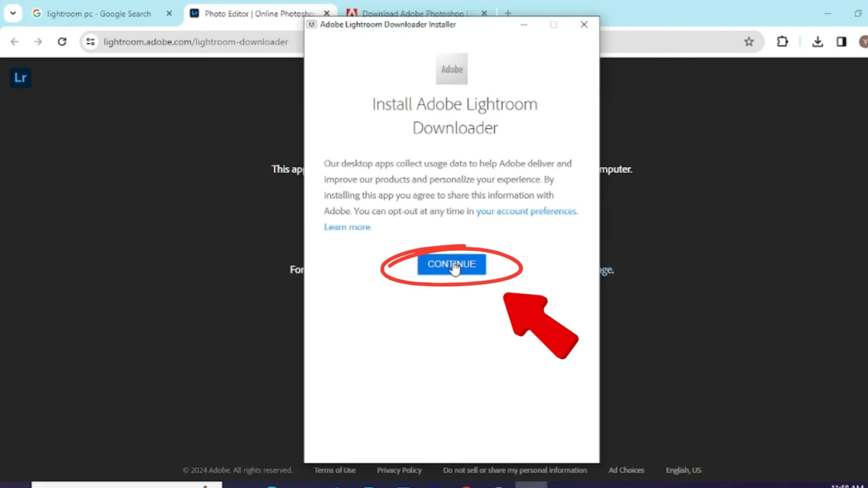Close the lightroom pc Google Search tab
Screen dimensions: 868x488
click(169, 14)
